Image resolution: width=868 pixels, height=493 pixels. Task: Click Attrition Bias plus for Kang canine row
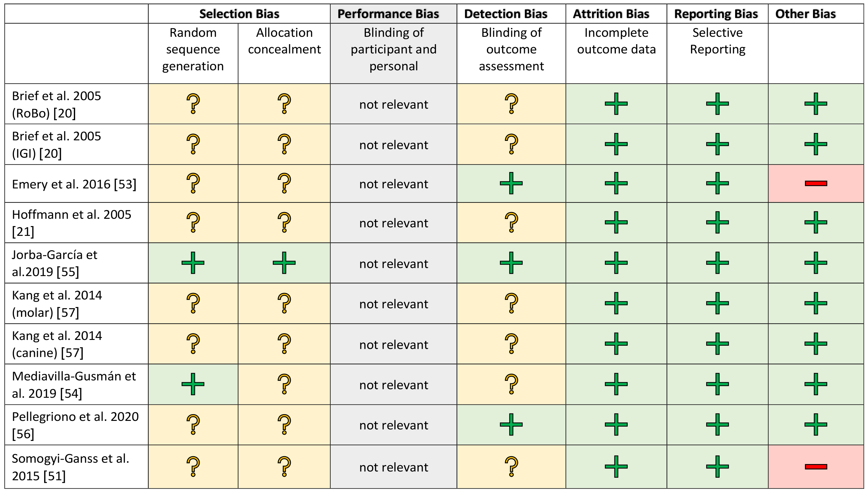(616, 344)
